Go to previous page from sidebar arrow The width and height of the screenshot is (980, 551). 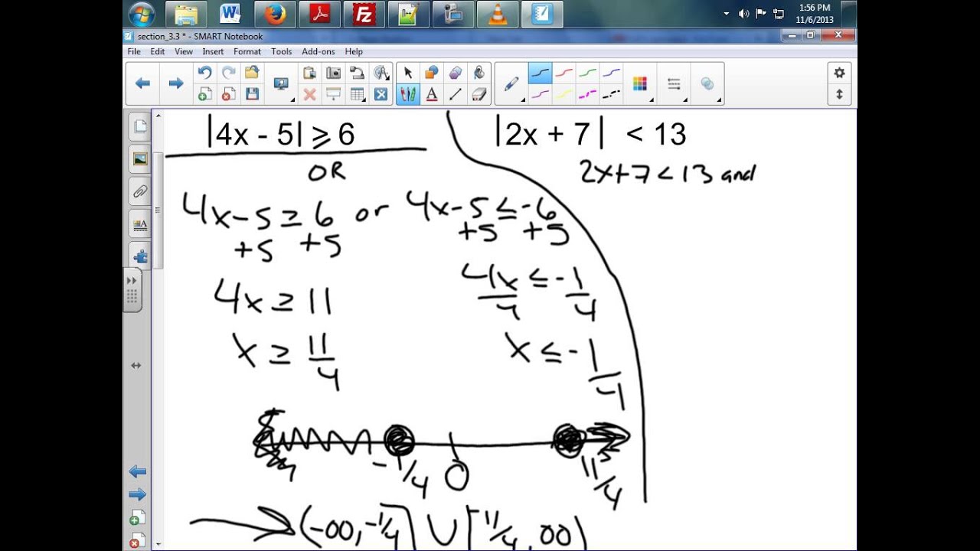(x=138, y=471)
